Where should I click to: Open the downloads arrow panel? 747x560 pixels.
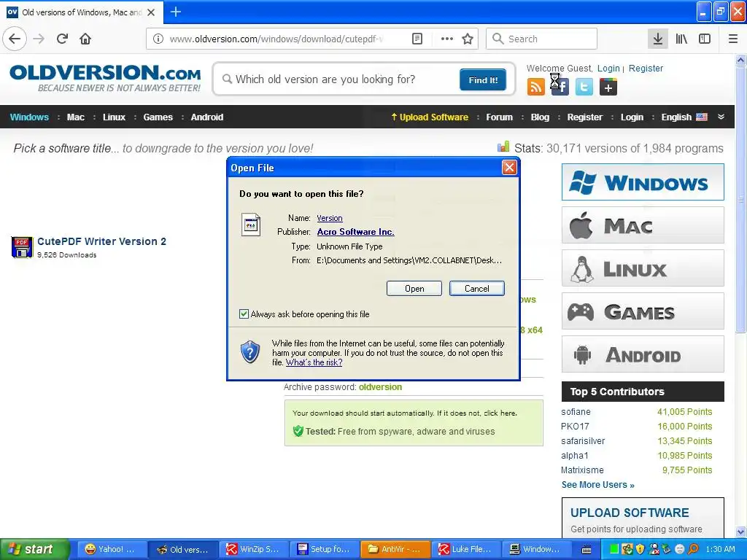tap(658, 39)
